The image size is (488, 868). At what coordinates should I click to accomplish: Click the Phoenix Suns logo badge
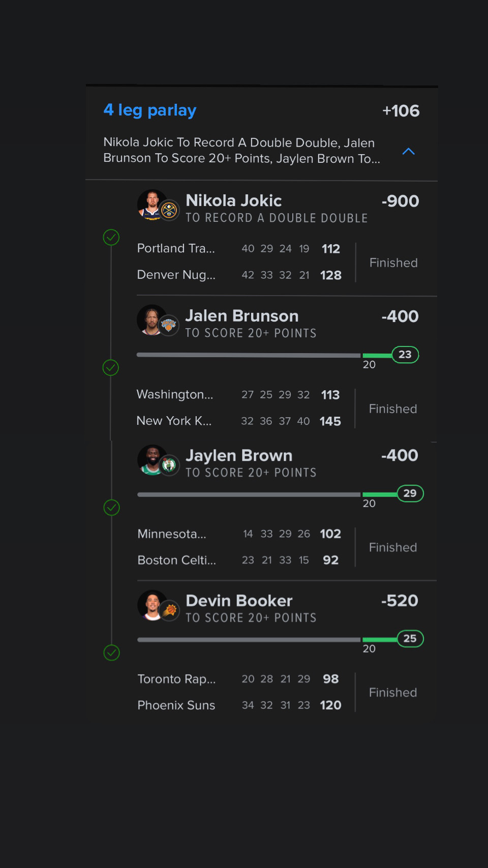coord(169,610)
